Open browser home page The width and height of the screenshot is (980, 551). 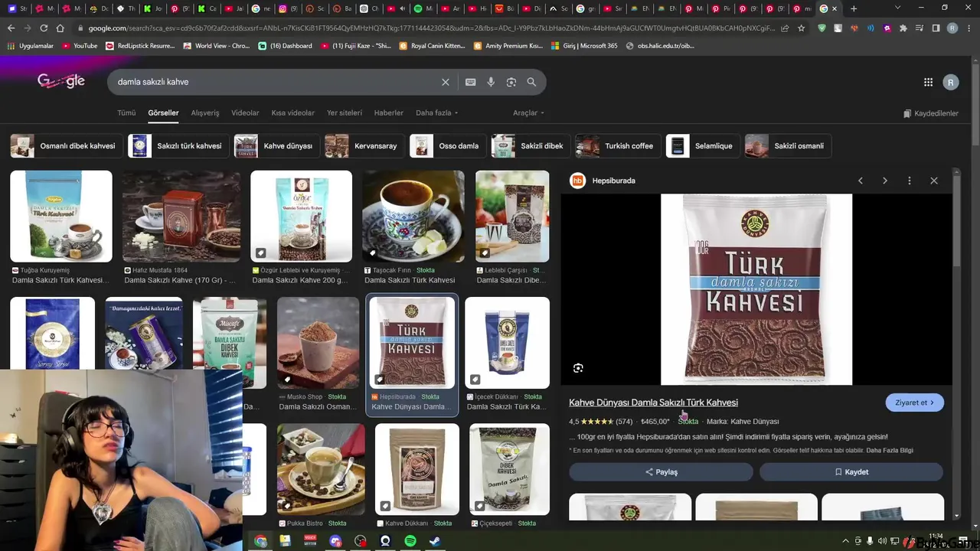tap(60, 28)
